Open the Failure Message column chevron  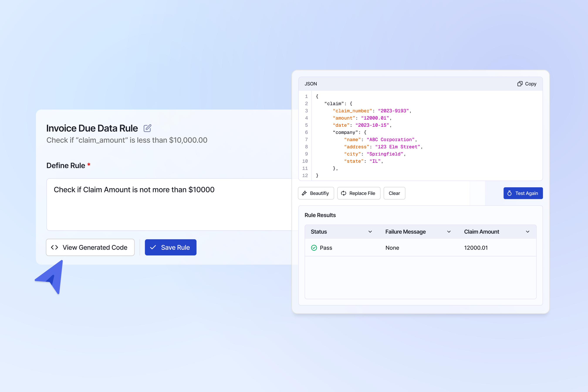click(x=449, y=232)
